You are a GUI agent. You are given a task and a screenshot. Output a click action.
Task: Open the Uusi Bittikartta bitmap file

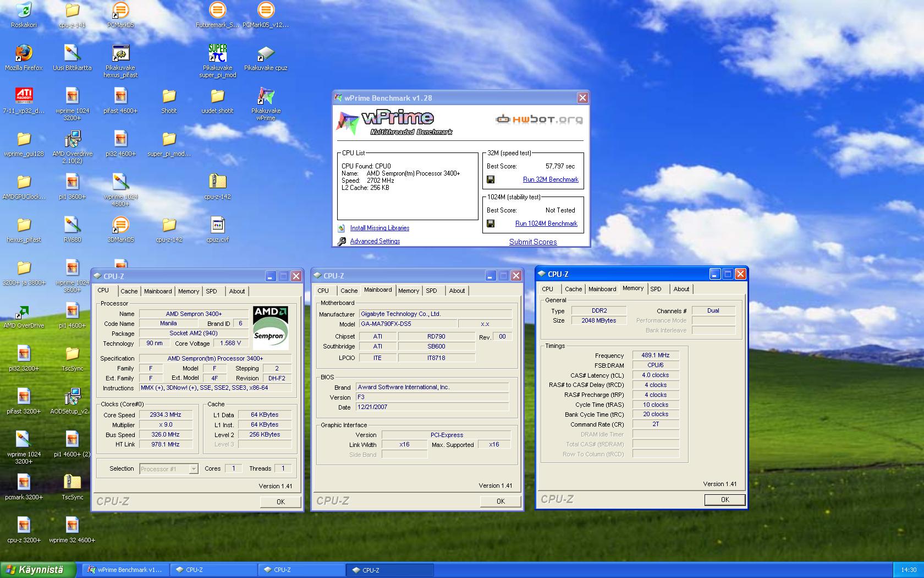click(x=72, y=53)
